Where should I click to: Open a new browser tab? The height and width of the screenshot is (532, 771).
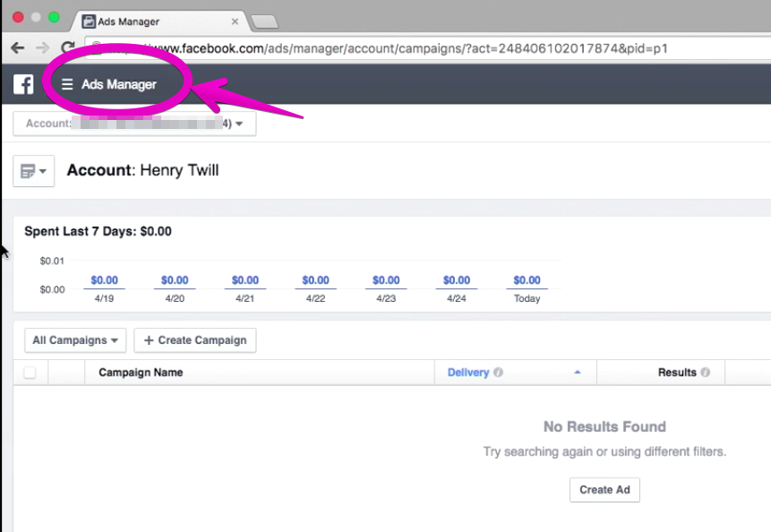264,21
